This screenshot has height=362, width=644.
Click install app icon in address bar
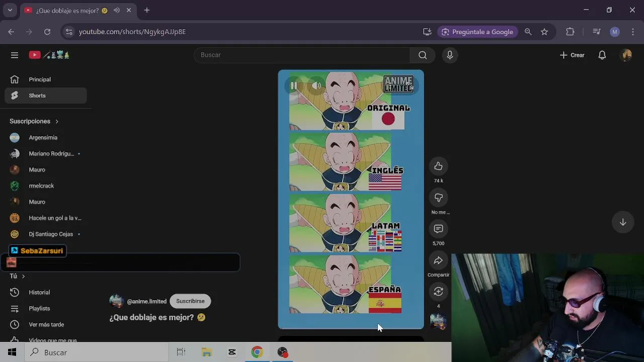427,32
